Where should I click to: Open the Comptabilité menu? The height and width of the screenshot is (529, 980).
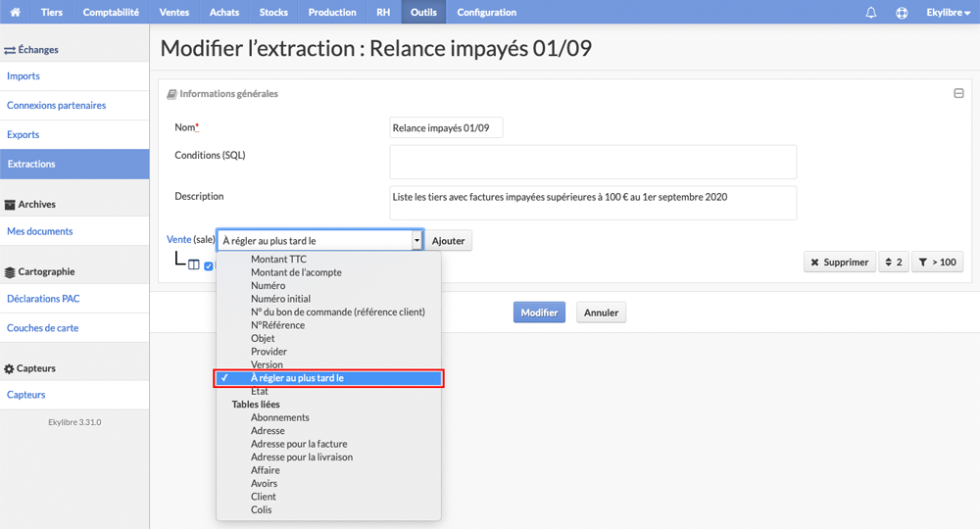[x=111, y=12]
